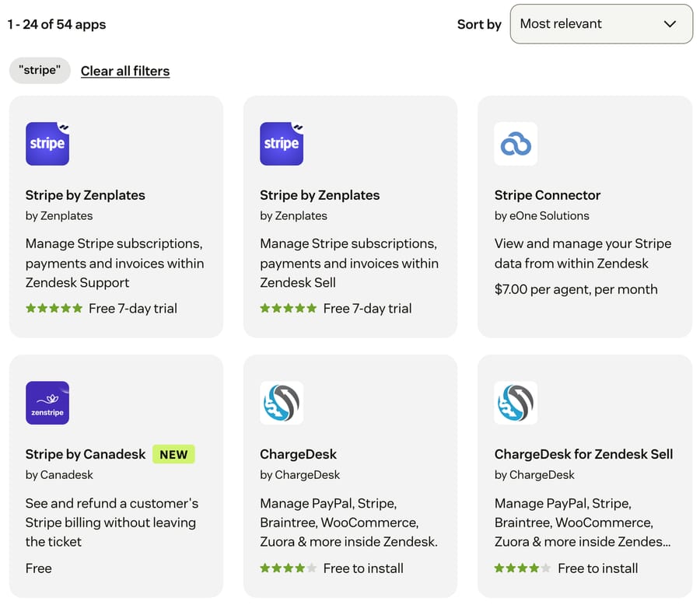Screen dimensions: 700x608
Task: Click "by ChargeDesk" under ChargeDesk title
Action: point(299,474)
